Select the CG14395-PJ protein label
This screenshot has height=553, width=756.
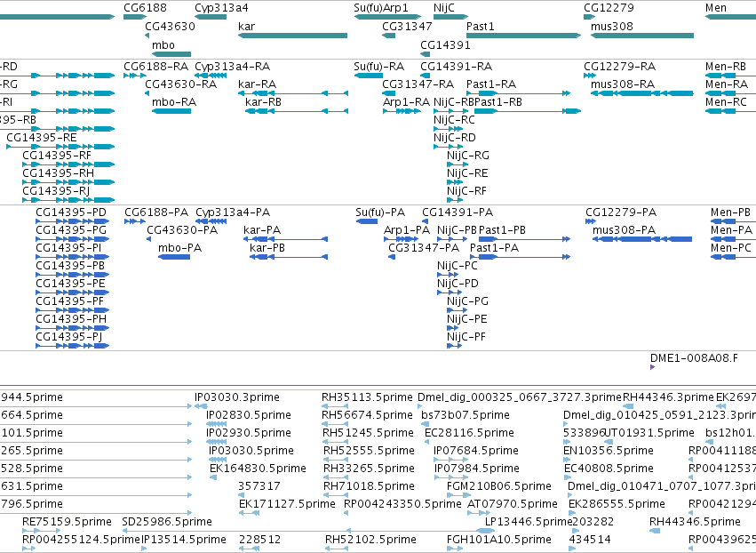pos(69,337)
